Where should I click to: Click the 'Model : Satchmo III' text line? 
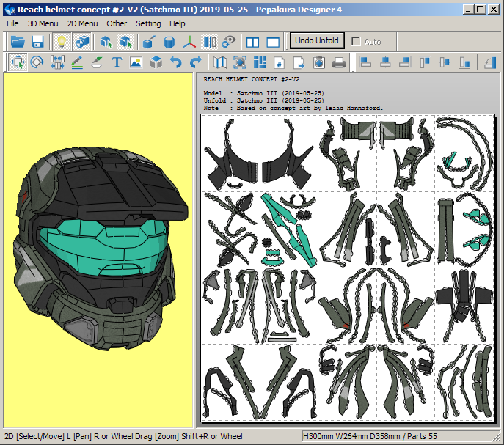(263, 93)
